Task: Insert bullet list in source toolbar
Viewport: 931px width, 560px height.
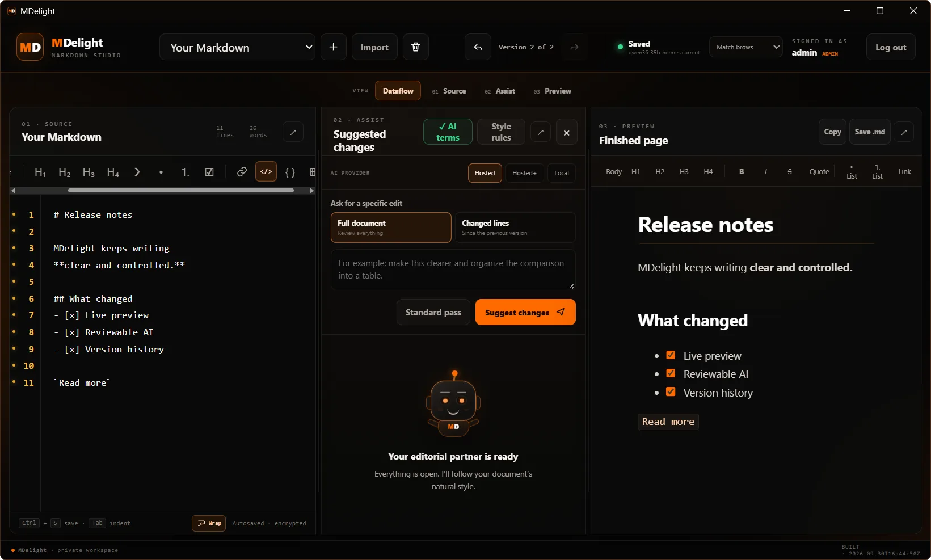Action: [x=161, y=172]
